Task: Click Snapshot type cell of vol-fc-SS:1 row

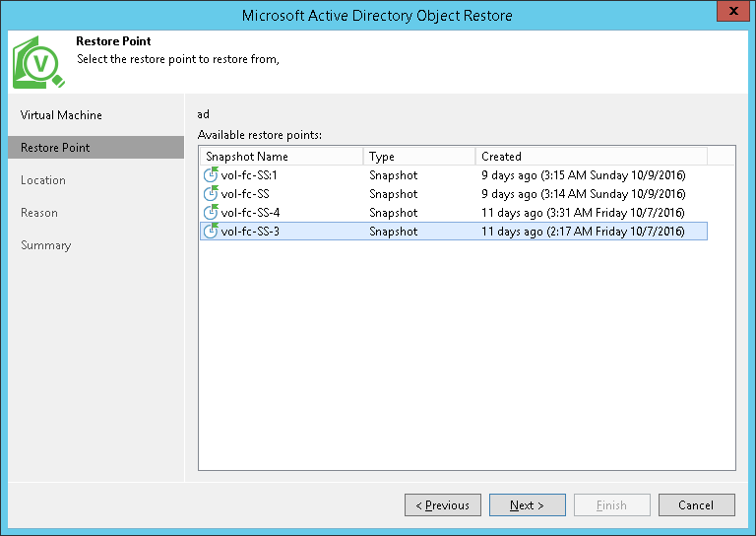Action: point(394,174)
